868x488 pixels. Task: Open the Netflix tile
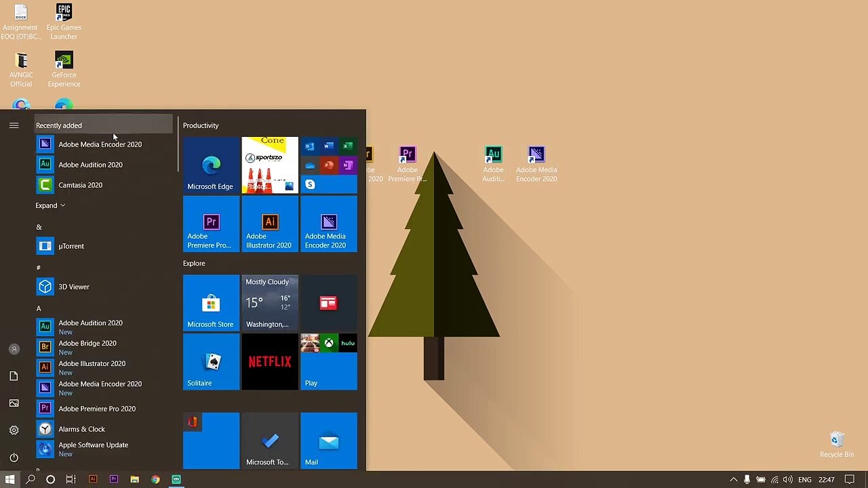tap(270, 362)
